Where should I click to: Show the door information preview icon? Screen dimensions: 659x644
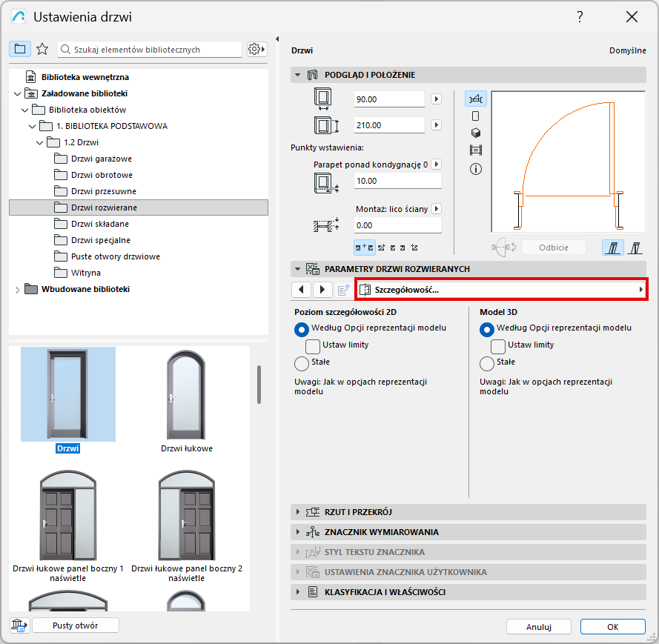(x=475, y=169)
